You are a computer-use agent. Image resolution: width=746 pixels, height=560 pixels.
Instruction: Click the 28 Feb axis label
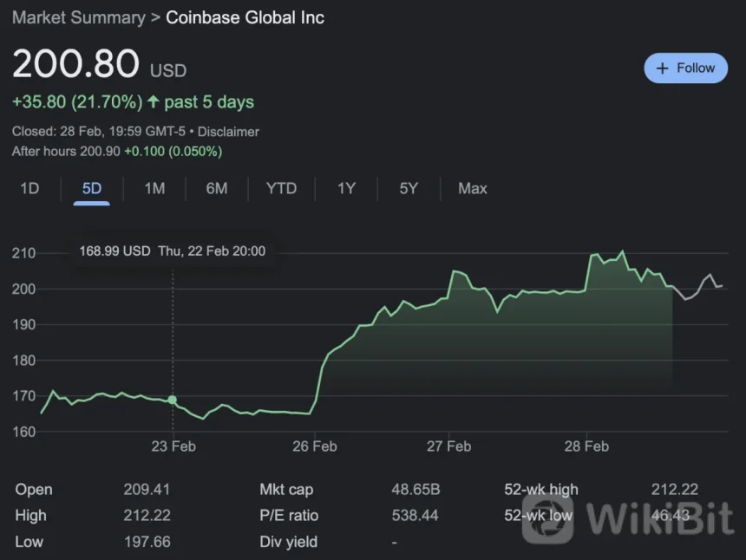coord(586,446)
